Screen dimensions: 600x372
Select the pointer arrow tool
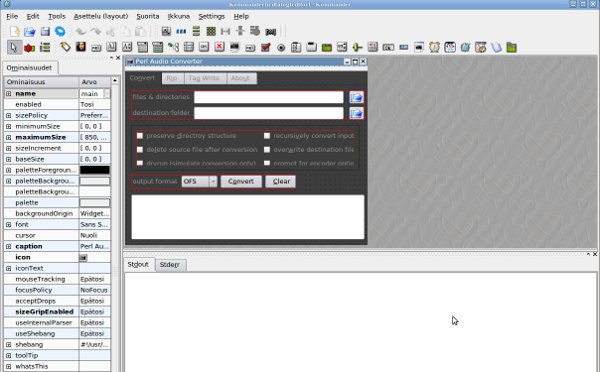(x=14, y=47)
